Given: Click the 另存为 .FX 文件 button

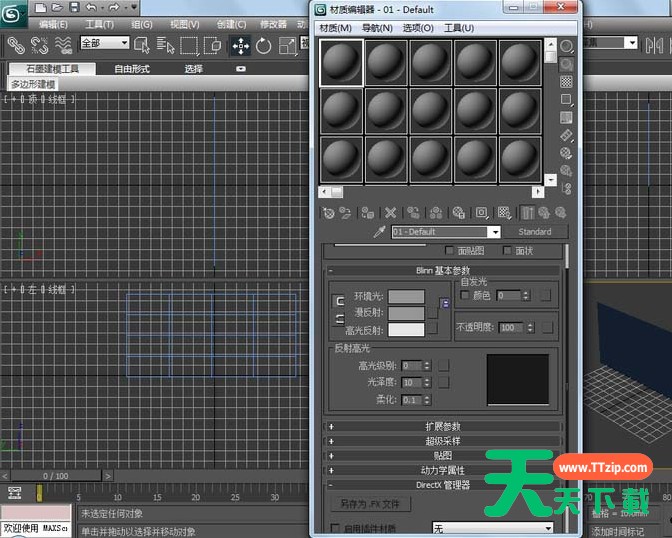Looking at the screenshot, I should pos(370,504).
